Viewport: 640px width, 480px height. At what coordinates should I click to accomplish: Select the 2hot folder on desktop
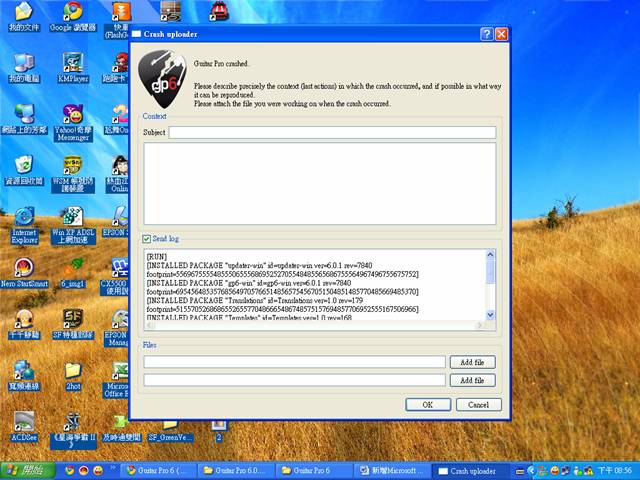pyautogui.click(x=73, y=376)
